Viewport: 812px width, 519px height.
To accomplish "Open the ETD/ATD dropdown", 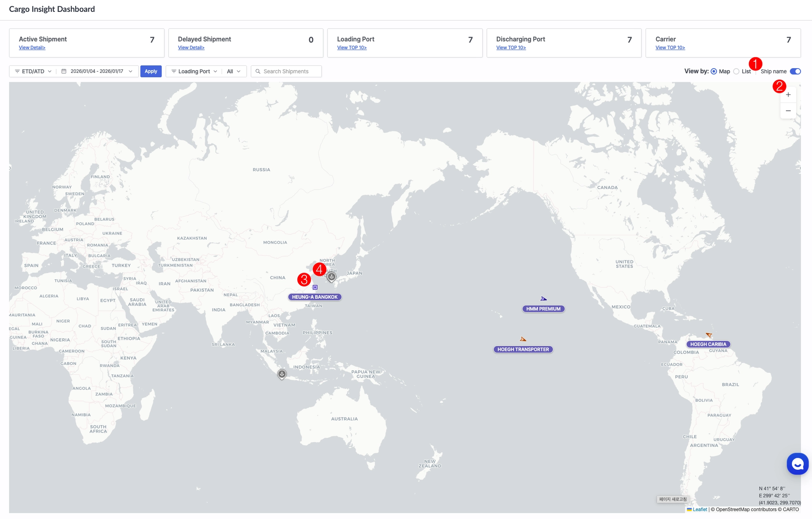I will point(33,71).
